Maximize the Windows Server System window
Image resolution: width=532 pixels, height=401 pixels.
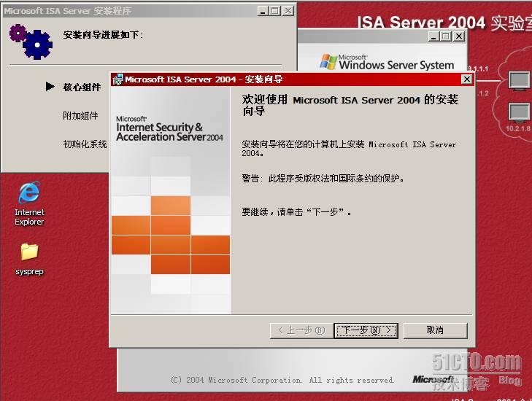point(446,36)
